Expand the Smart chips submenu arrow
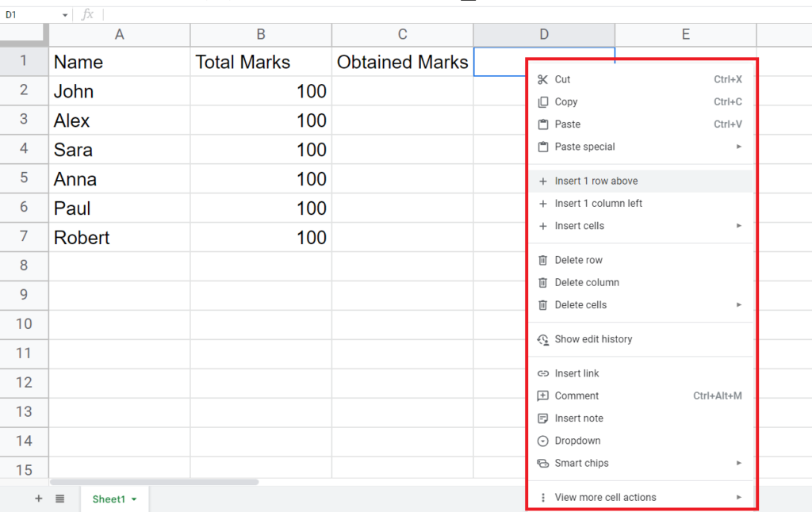Viewport: 812px width, 512px height. 739,464
